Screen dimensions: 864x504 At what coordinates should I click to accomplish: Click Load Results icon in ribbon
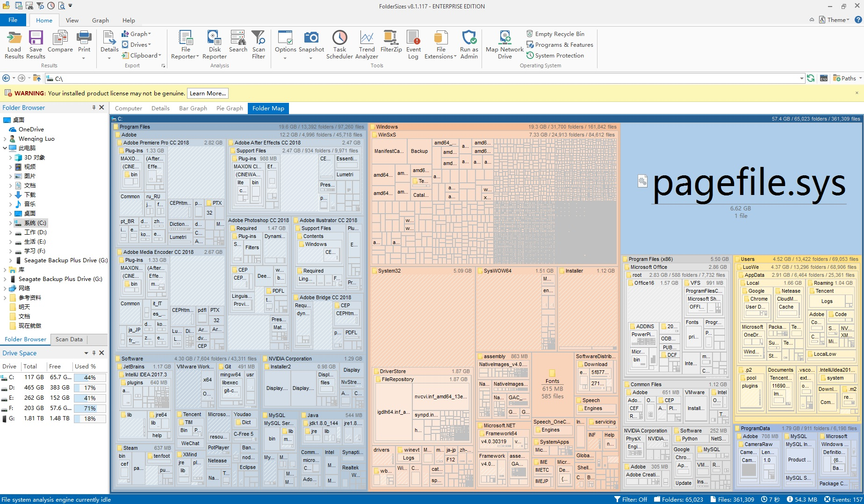(x=14, y=45)
